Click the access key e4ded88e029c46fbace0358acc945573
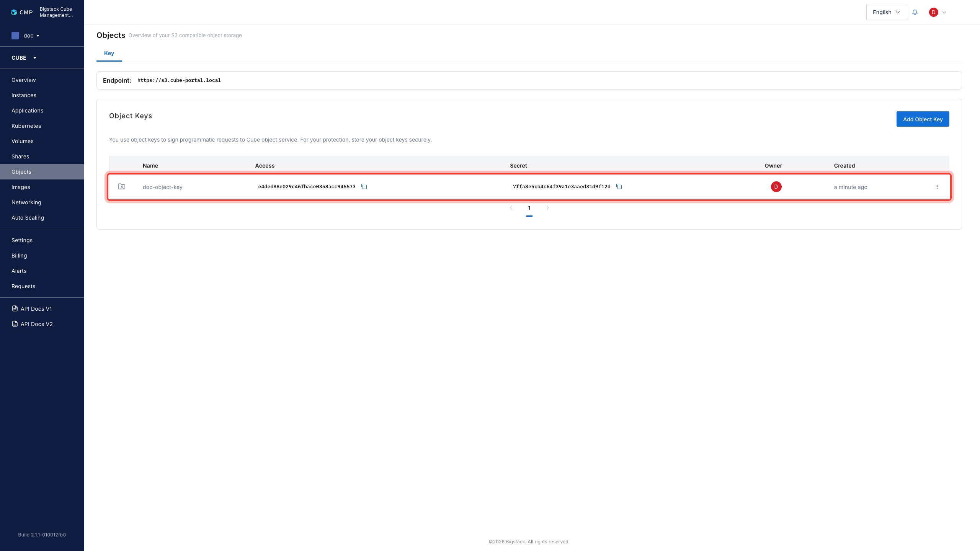The image size is (980, 551). pos(307,187)
